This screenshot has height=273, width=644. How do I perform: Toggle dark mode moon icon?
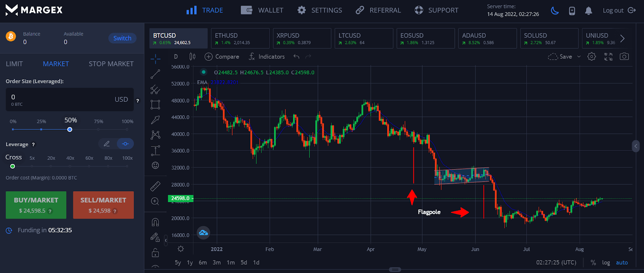click(555, 11)
